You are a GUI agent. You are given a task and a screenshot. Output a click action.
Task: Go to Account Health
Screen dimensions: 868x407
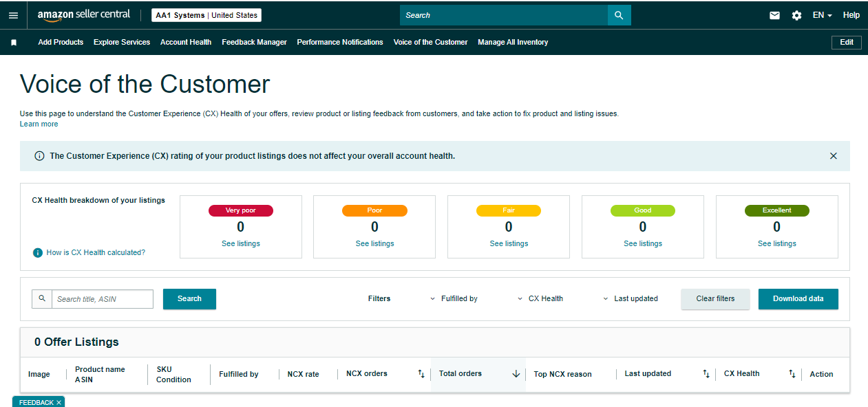pyautogui.click(x=186, y=43)
